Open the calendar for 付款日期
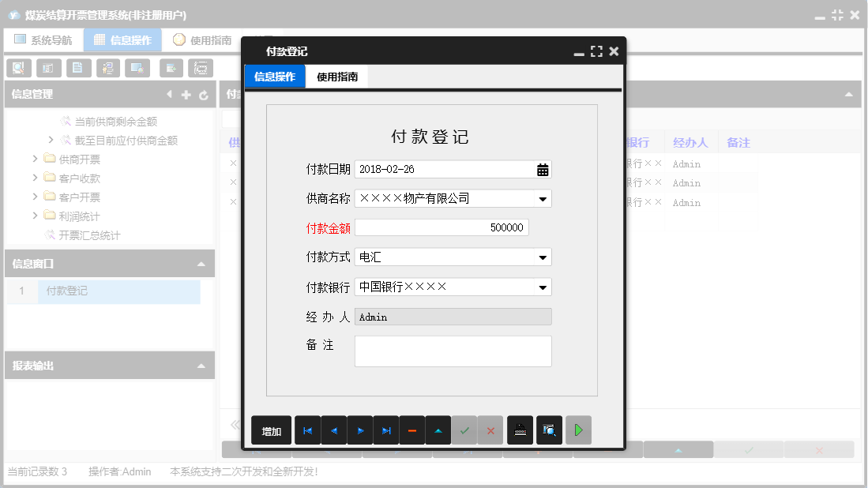Image resolution: width=868 pixels, height=488 pixels. tap(541, 168)
